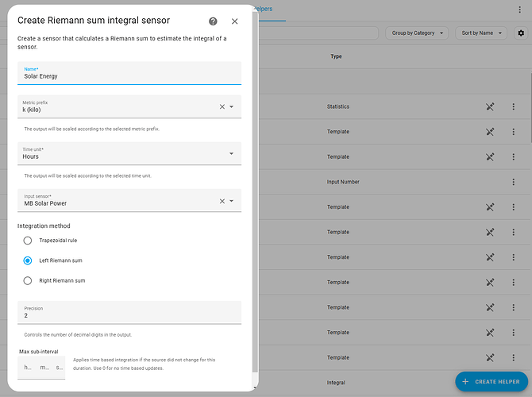
Task: Open three-dot menu for Input Number row
Action: tap(513, 182)
